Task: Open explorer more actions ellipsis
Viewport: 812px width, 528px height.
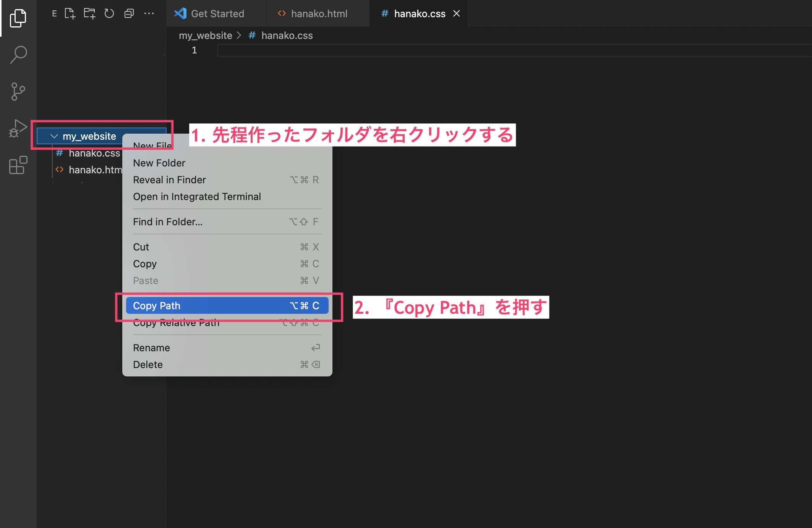Action: [149, 14]
